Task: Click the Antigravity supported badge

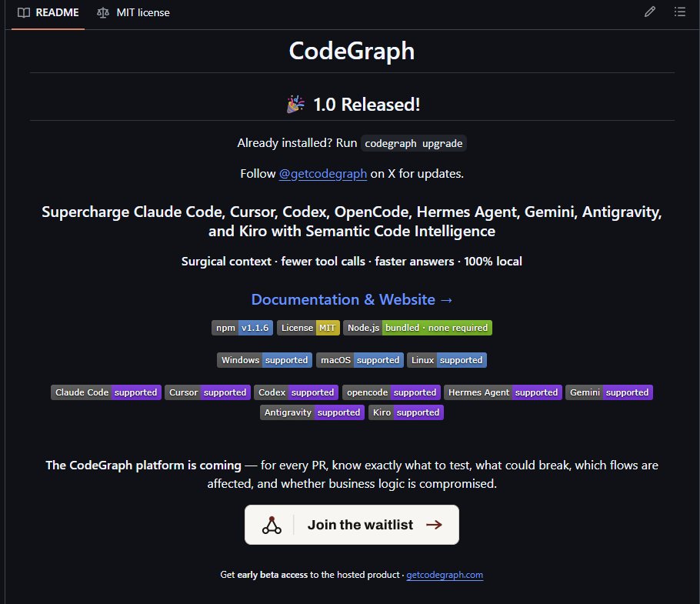Action: (312, 412)
